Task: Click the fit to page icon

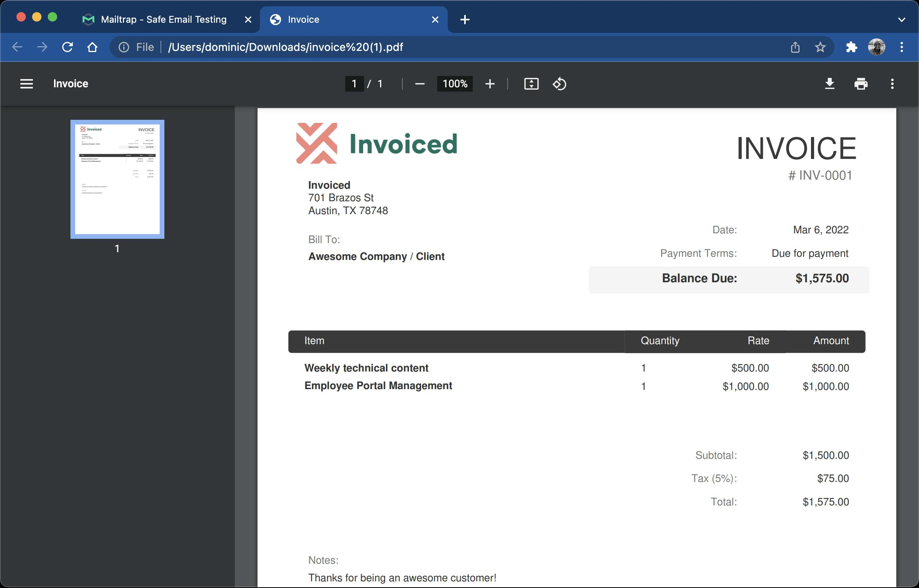Action: (x=531, y=84)
